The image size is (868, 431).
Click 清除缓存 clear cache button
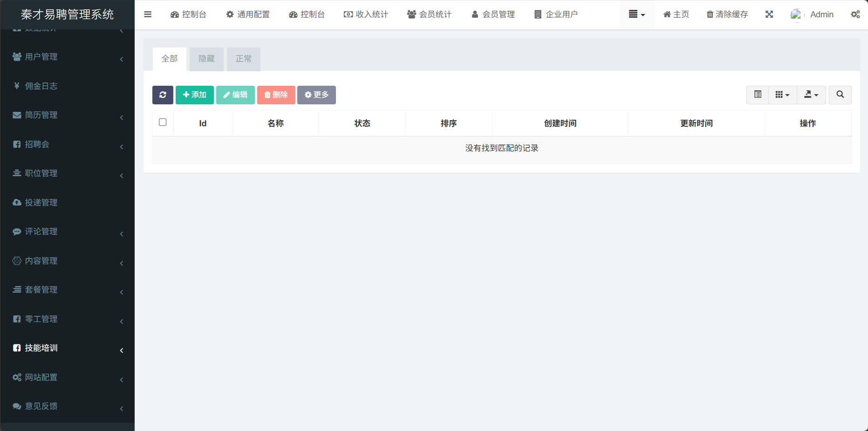pyautogui.click(x=727, y=14)
